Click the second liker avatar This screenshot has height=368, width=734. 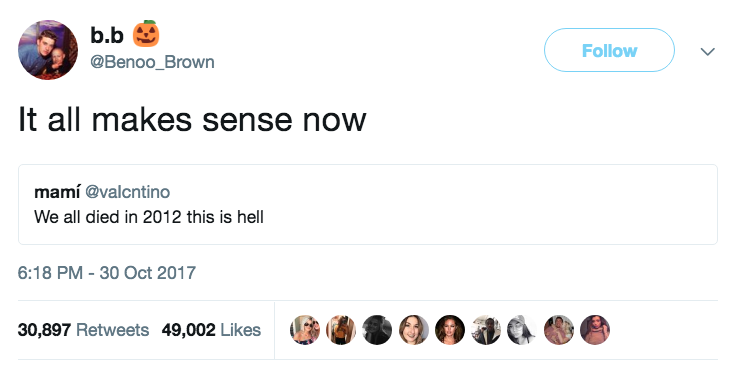pos(341,330)
